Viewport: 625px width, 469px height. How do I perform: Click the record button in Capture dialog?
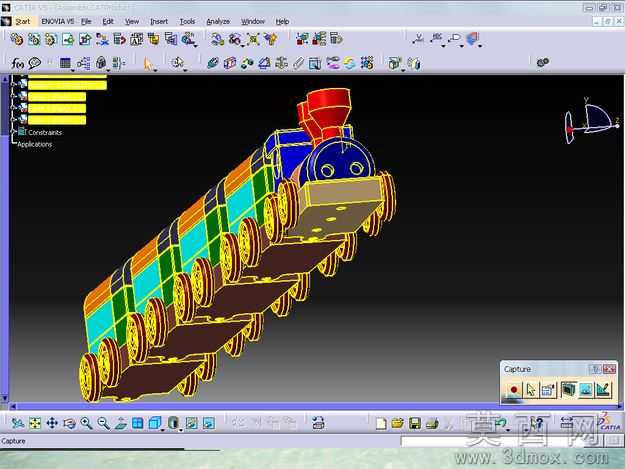(x=514, y=390)
